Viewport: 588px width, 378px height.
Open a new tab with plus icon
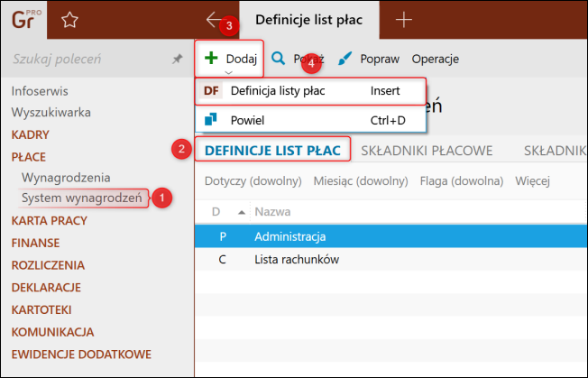click(404, 20)
